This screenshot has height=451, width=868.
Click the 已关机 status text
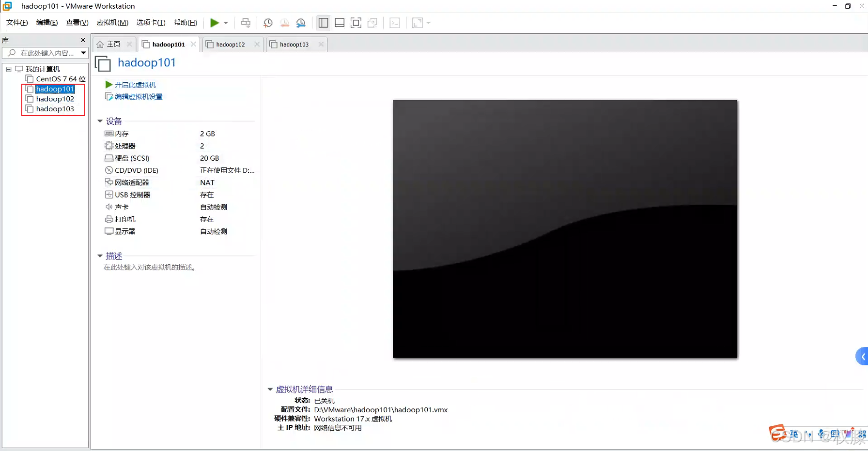(324, 401)
